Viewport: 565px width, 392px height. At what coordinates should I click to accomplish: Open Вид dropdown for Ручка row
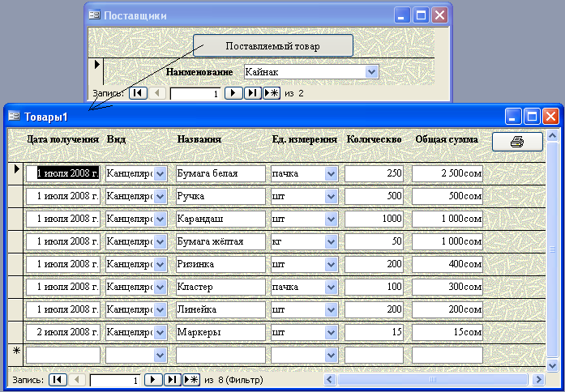tap(161, 196)
